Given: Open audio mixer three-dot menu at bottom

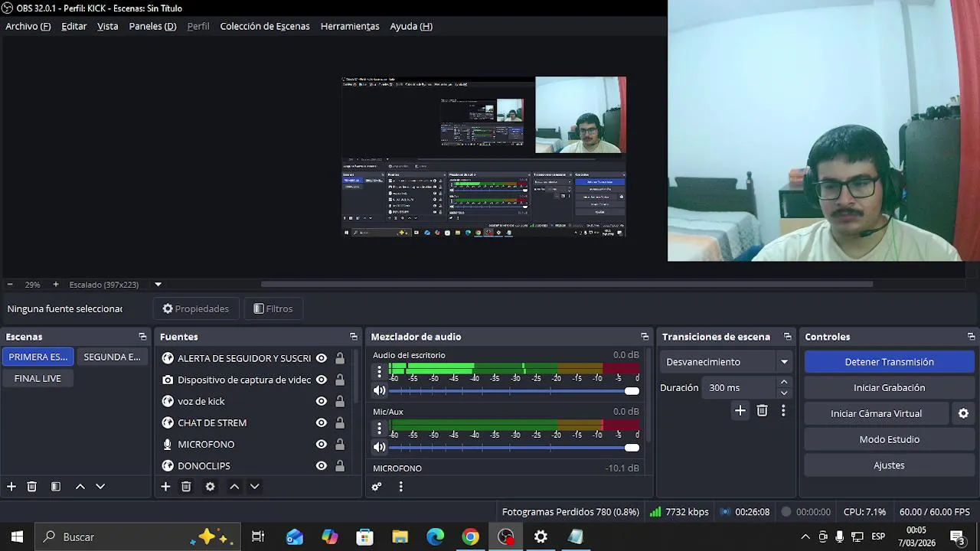Looking at the screenshot, I should click(400, 487).
